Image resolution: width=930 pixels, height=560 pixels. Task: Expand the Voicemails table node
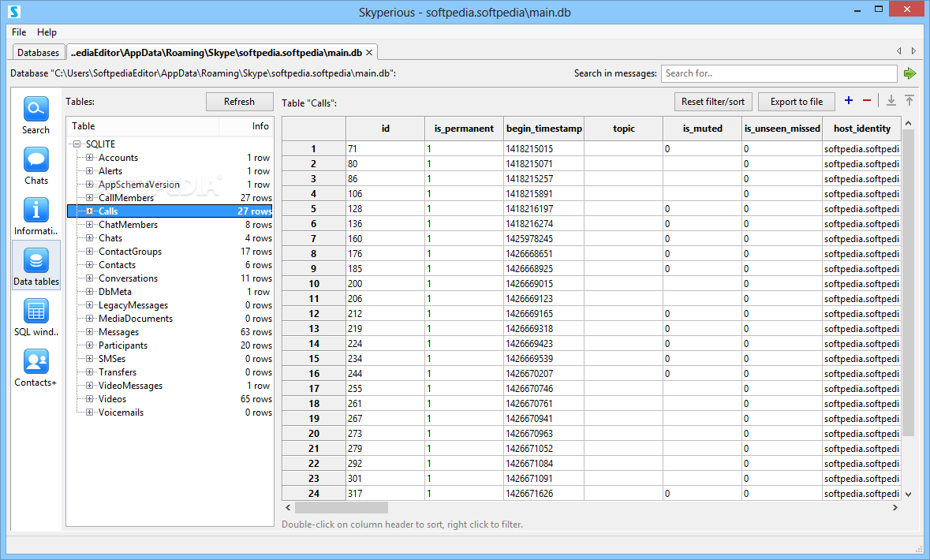click(90, 413)
